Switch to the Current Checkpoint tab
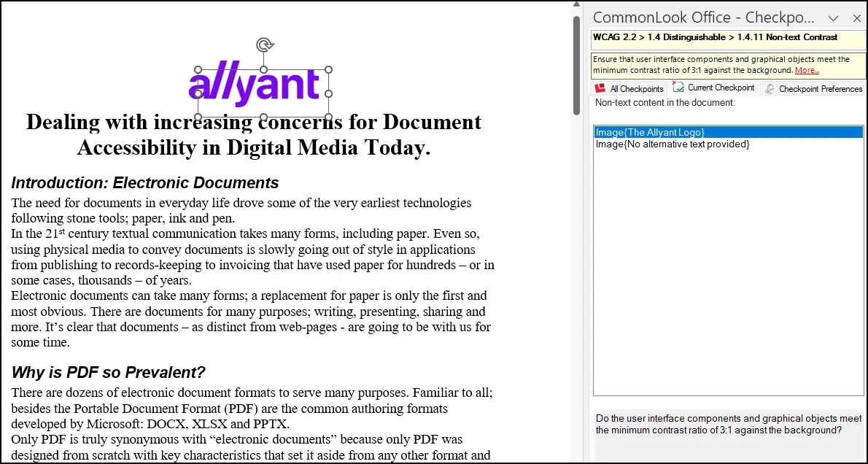Image resolution: width=868 pixels, height=464 pixels. [715, 88]
